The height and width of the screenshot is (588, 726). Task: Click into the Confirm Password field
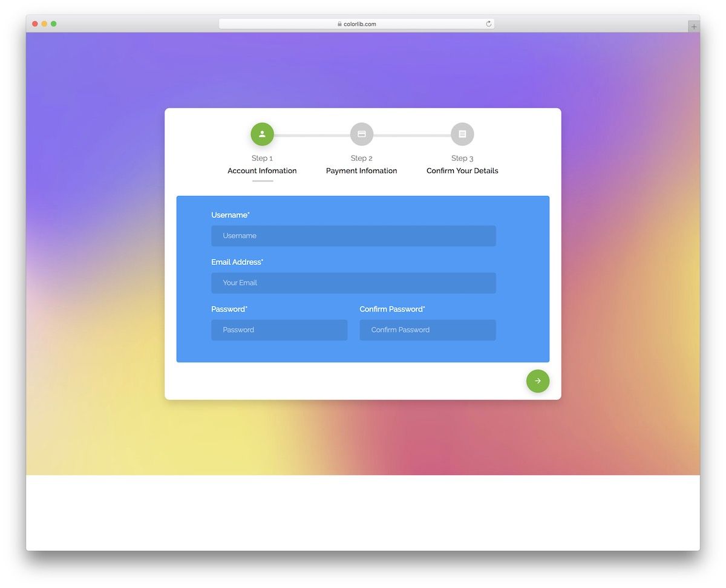tap(428, 330)
